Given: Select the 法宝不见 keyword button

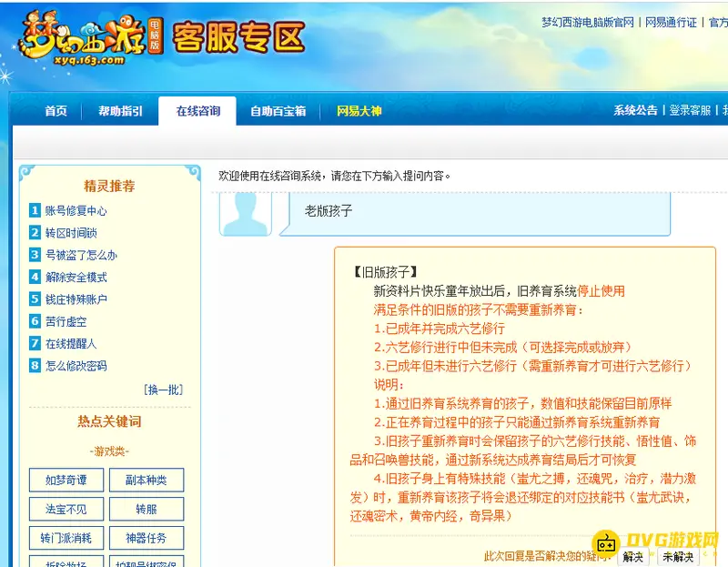Looking at the screenshot, I should 66,509.
